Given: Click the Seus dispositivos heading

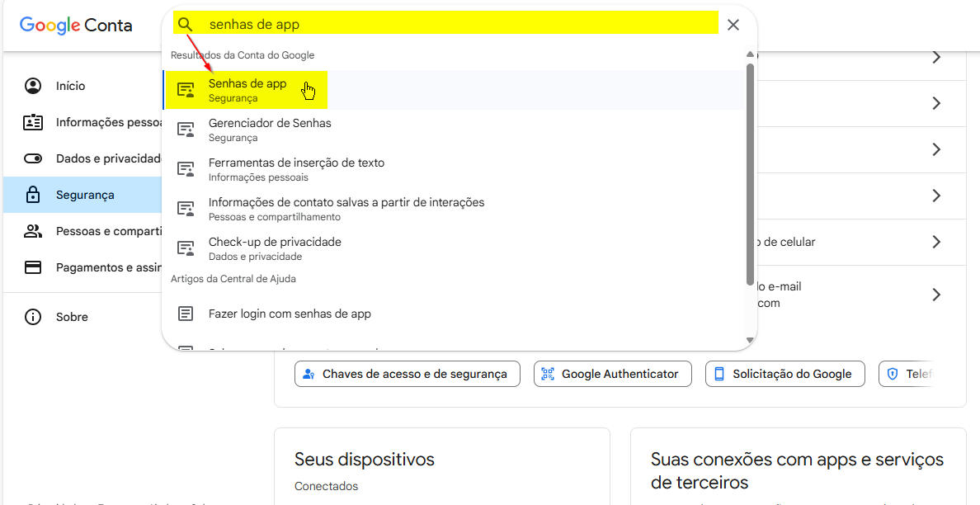Looking at the screenshot, I should (x=365, y=460).
